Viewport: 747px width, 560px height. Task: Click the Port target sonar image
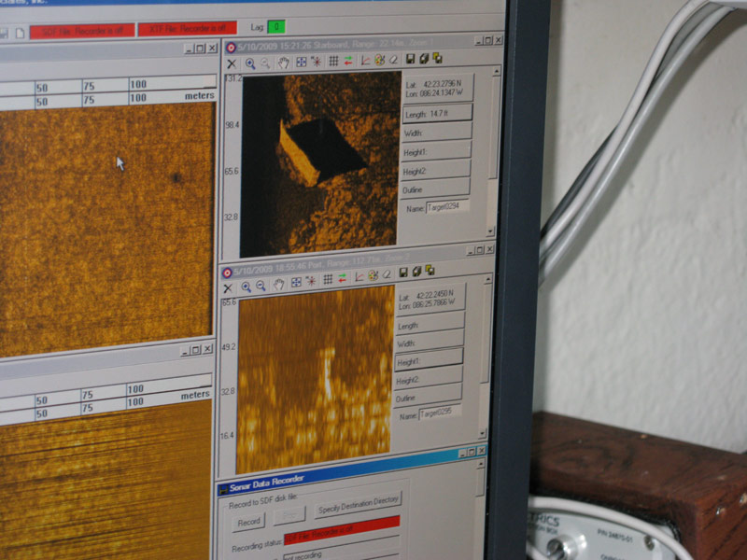315,380
